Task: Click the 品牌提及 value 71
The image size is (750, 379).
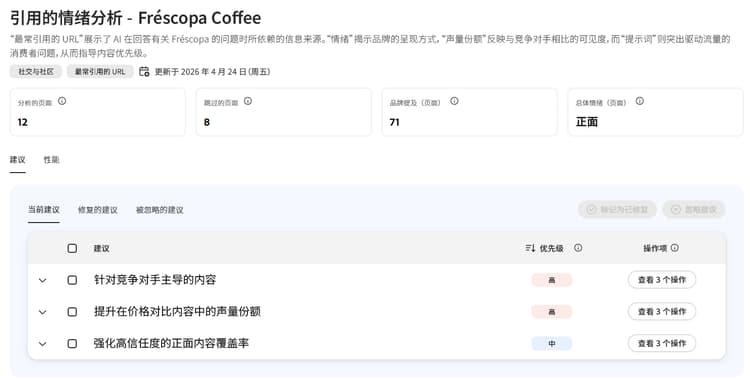Action: tap(395, 122)
